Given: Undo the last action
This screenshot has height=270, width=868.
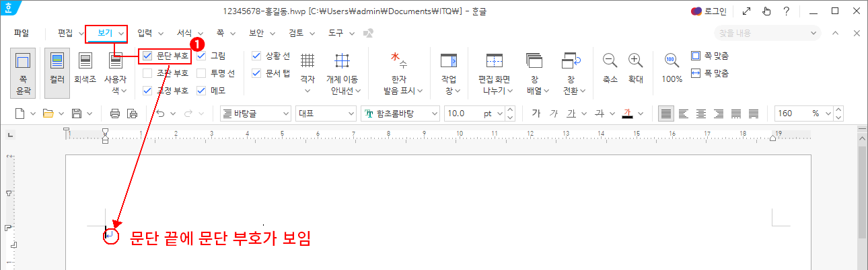Looking at the screenshot, I should tap(161, 114).
